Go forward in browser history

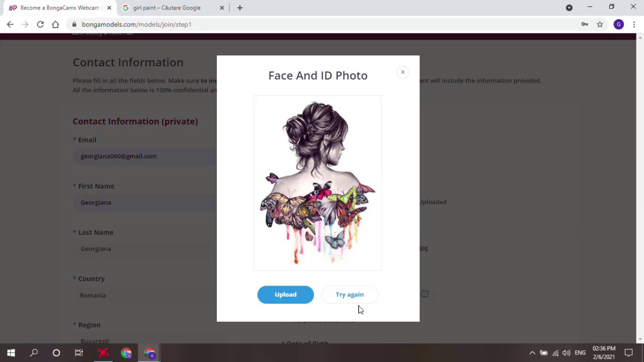click(x=25, y=24)
